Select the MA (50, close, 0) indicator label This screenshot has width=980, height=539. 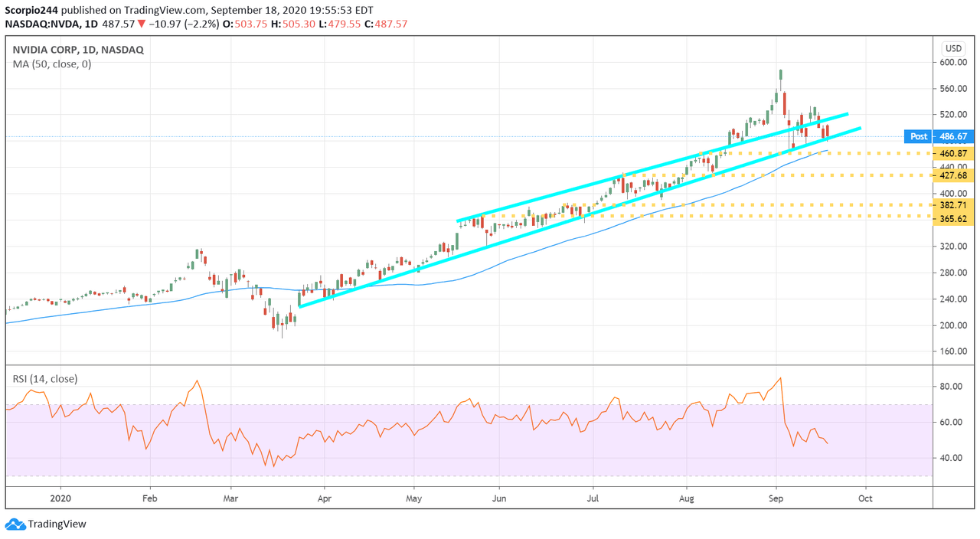point(51,64)
